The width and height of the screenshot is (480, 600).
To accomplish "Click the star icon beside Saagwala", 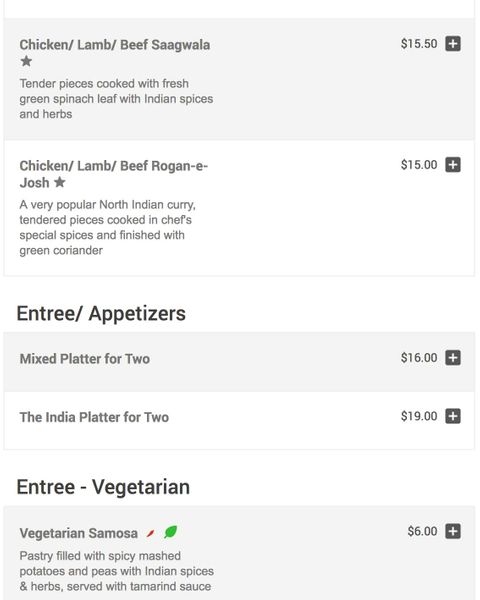I will (x=26, y=61).
